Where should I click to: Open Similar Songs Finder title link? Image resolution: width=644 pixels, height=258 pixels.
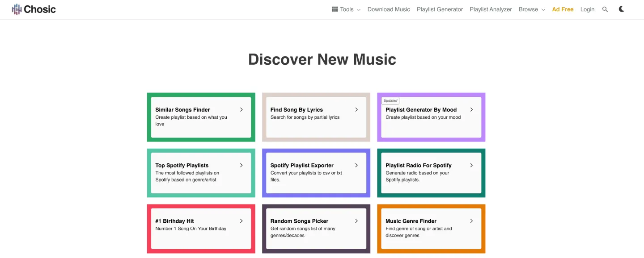182,110
